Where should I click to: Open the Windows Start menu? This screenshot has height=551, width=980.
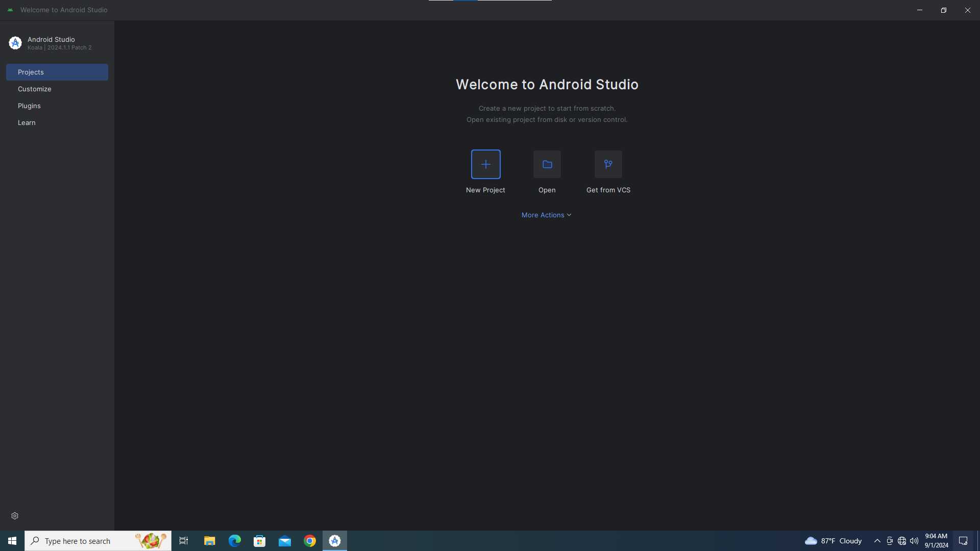click(12, 541)
